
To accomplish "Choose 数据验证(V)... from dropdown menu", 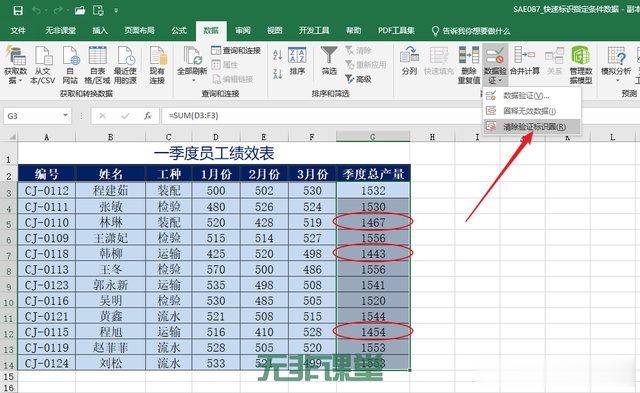I will pyautogui.click(x=532, y=95).
